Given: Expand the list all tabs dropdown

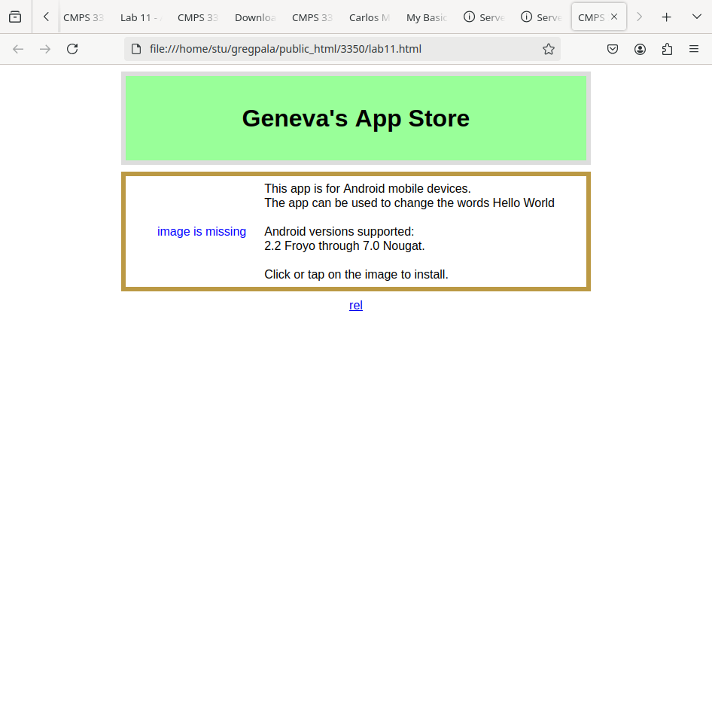Looking at the screenshot, I should 696,17.
